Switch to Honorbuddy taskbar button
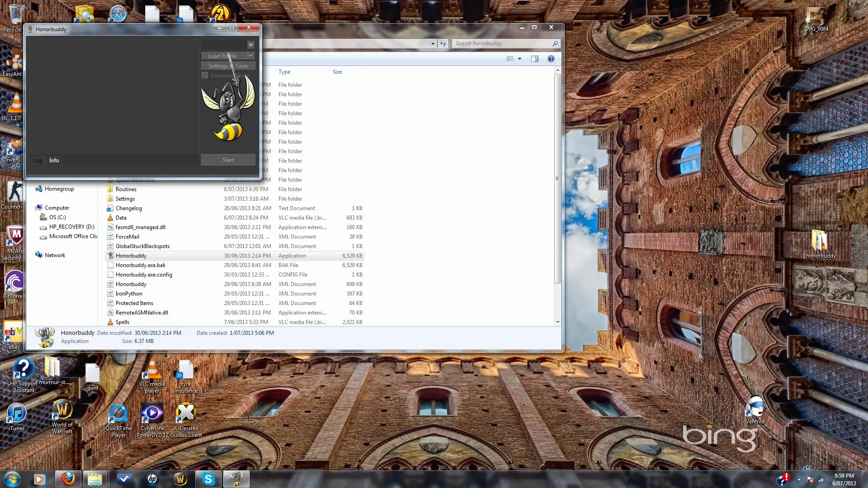 236,479
